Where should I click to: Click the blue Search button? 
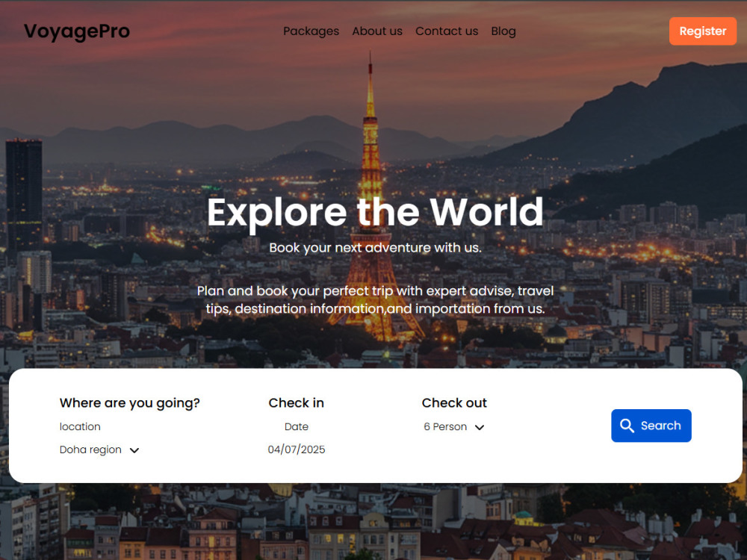[x=651, y=426]
